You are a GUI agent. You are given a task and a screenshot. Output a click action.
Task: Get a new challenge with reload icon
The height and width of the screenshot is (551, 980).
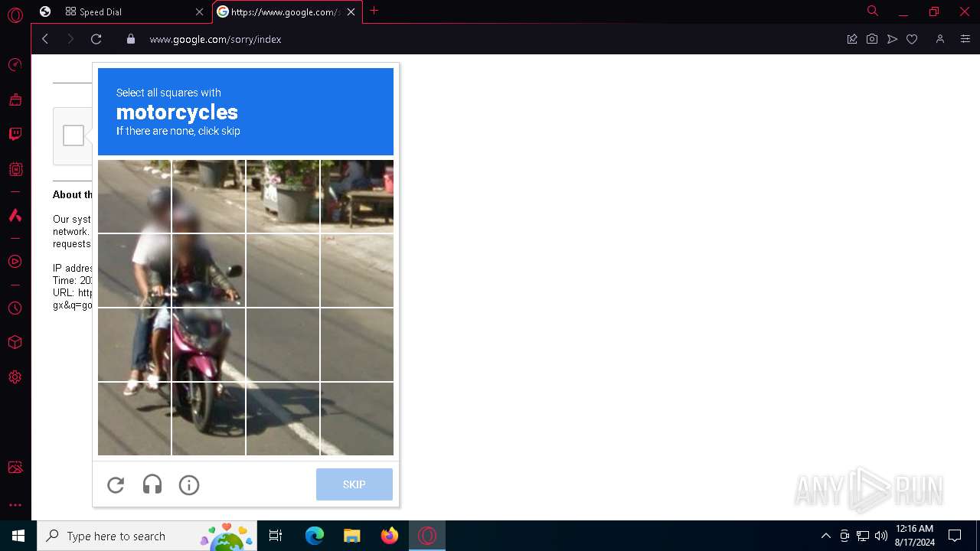point(116,484)
